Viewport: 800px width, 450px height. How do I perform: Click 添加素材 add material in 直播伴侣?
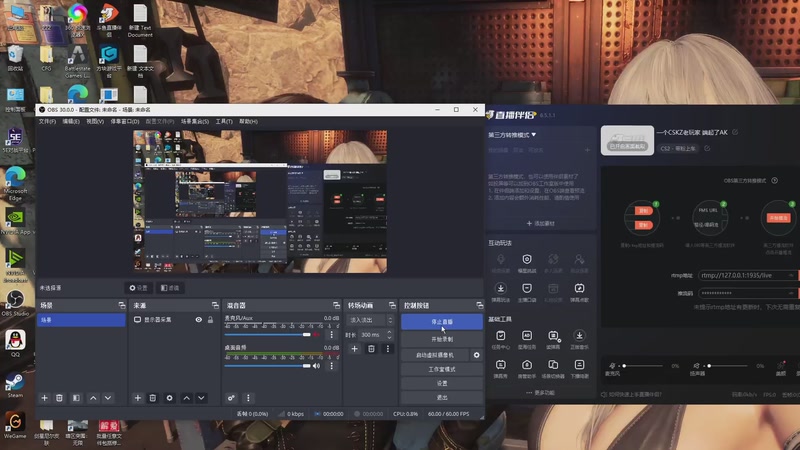(541, 223)
